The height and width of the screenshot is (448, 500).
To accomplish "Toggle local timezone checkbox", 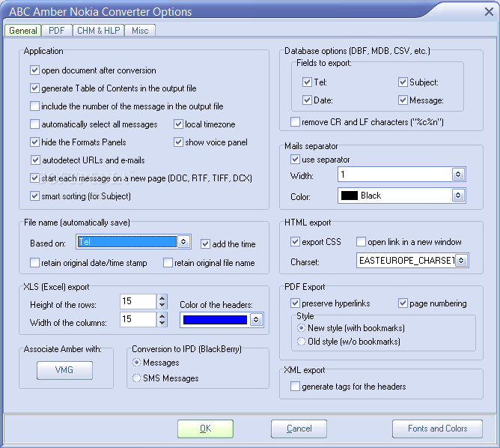I will point(178,124).
